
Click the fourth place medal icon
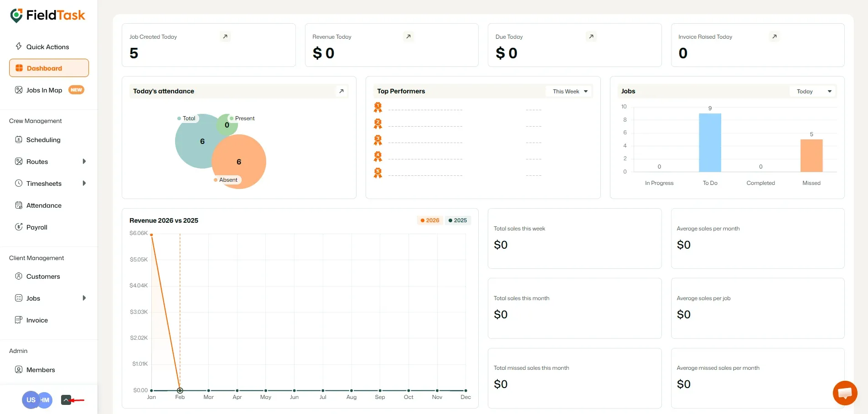point(378,157)
